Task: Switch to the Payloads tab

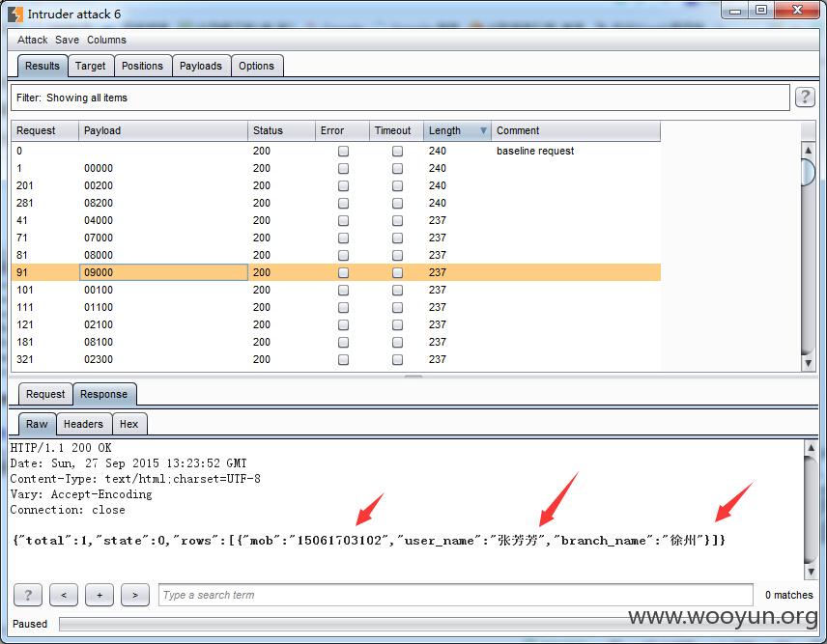Action: [x=200, y=66]
